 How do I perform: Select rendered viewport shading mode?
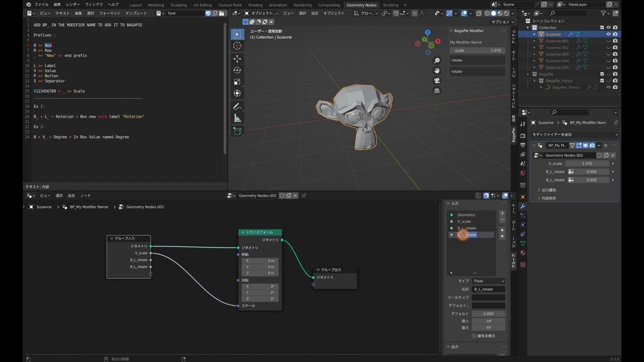coord(507,13)
